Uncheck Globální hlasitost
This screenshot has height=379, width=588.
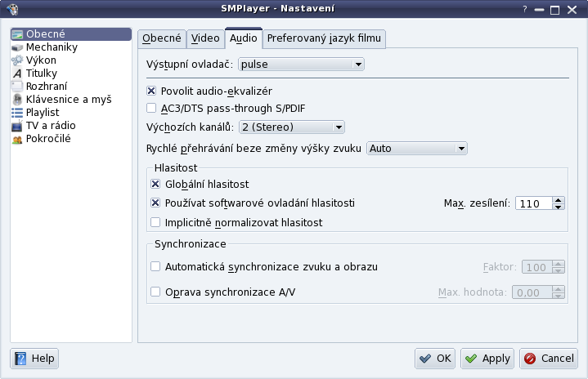155,184
